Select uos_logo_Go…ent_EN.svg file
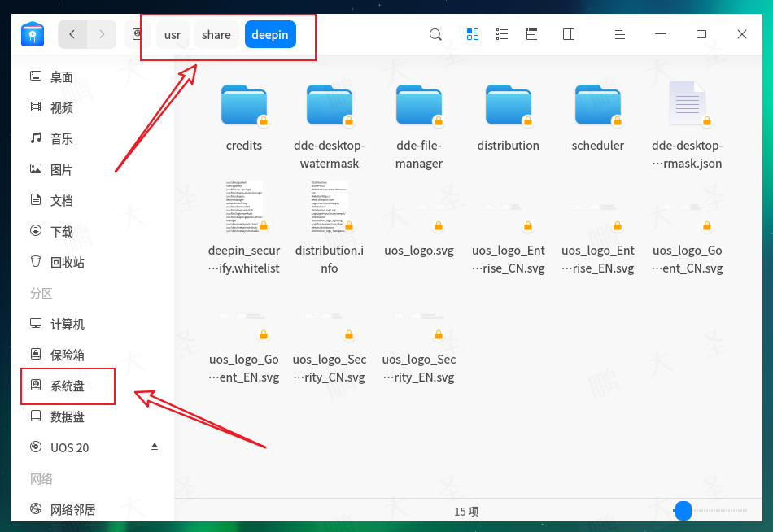 [x=244, y=349]
